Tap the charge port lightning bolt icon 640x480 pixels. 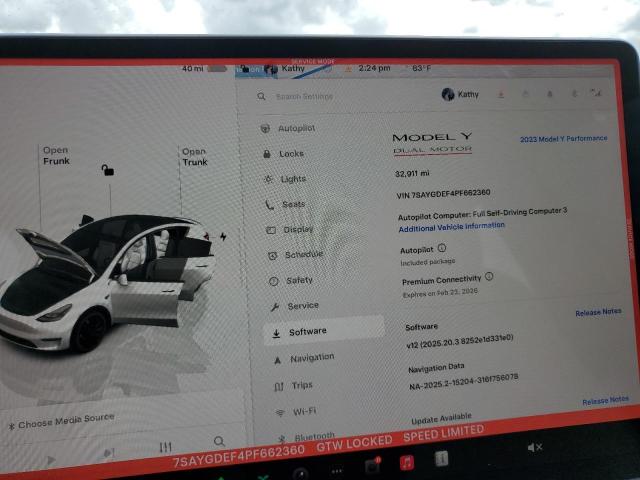pos(223,236)
